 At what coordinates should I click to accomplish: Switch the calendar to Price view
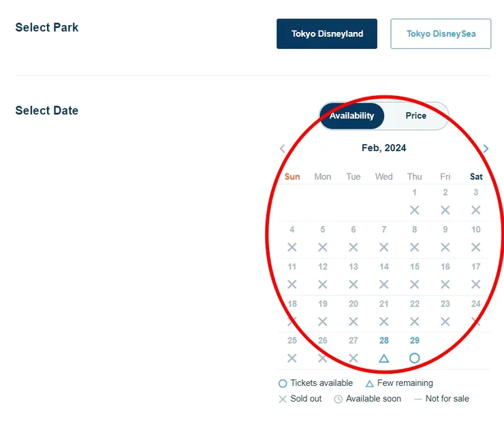[415, 116]
